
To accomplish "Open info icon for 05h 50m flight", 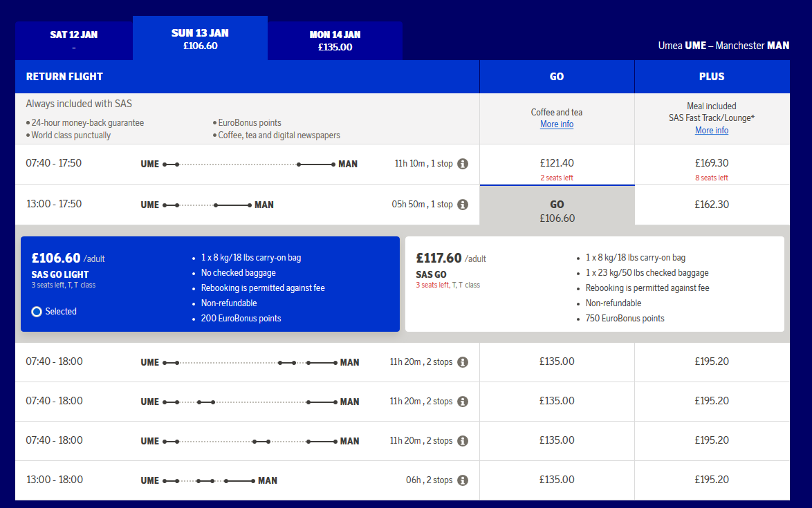I will click(x=463, y=205).
